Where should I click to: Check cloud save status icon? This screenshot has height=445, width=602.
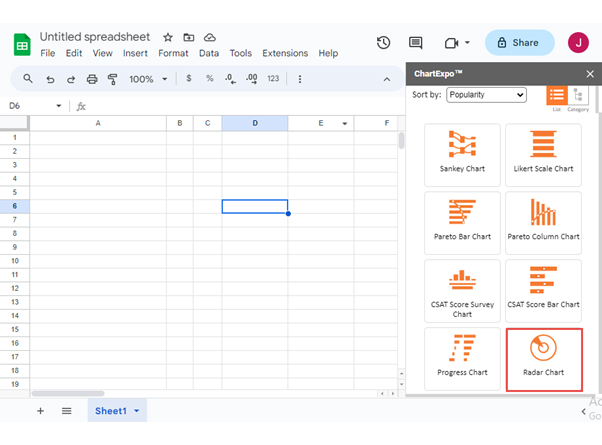[210, 37]
